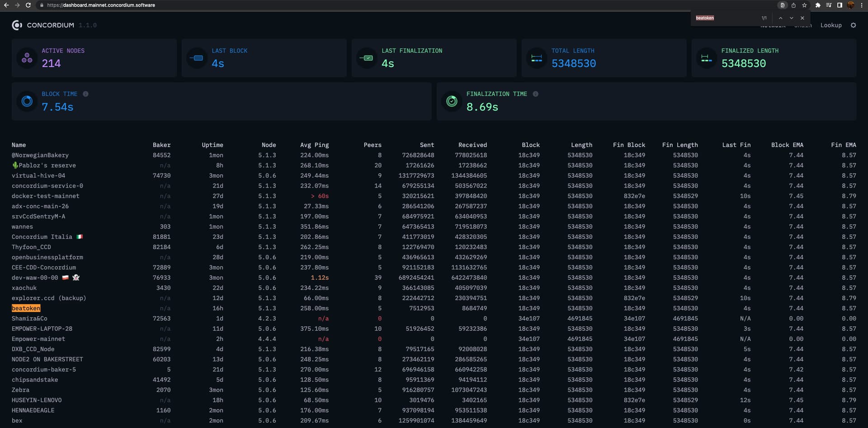The image size is (868, 428).
Task: Share this page via the share icon
Action: (793, 5)
